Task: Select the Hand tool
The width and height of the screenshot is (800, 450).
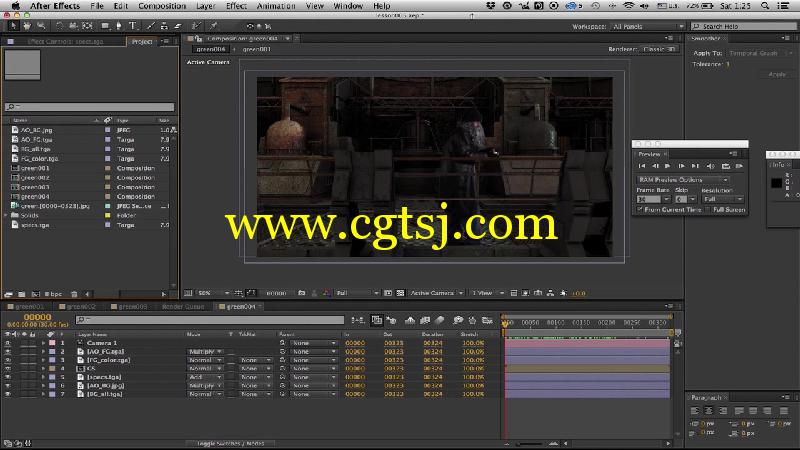Action: (27, 26)
